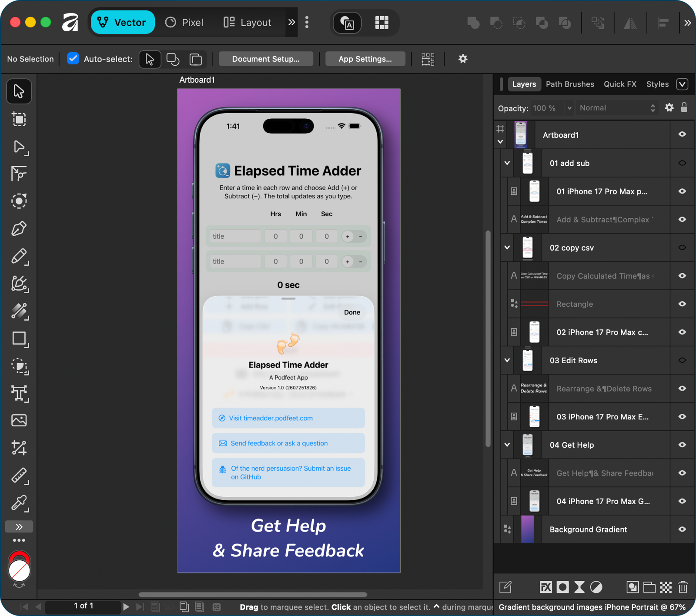Select the Move tool in the left toolbar
696x616 pixels.
click(19, 91)
